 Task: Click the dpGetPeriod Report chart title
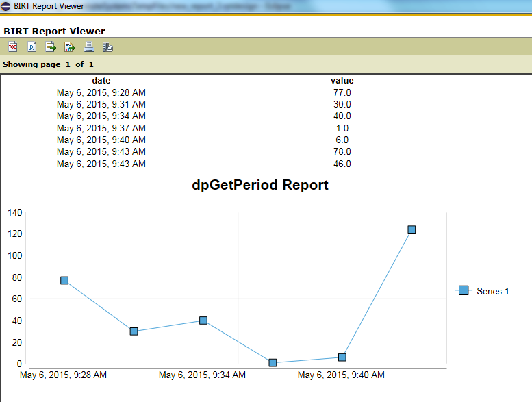click(x=260, y=185)
